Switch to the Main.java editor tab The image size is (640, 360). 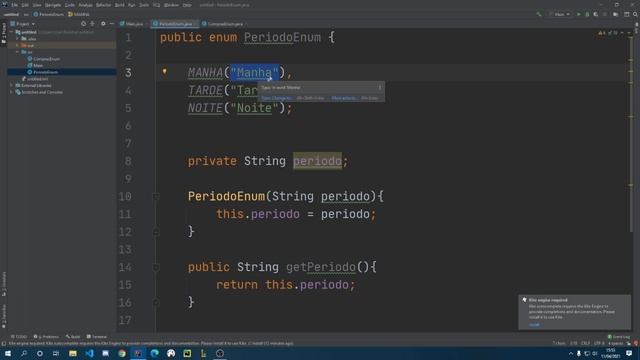132,24
